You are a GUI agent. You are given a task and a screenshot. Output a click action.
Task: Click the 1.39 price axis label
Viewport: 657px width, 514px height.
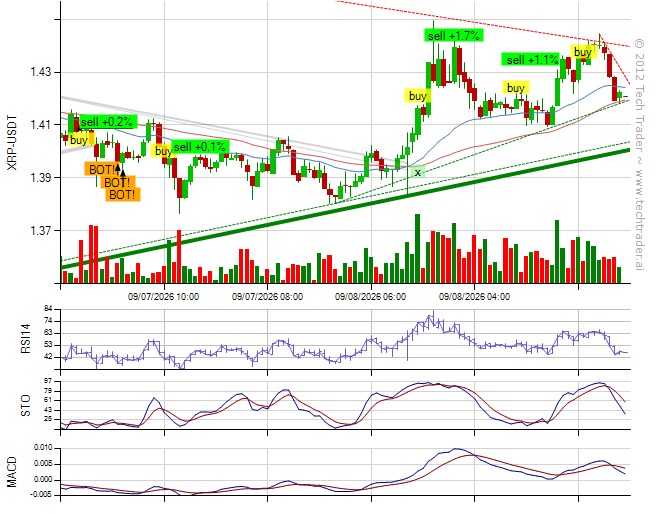(40, 178)
